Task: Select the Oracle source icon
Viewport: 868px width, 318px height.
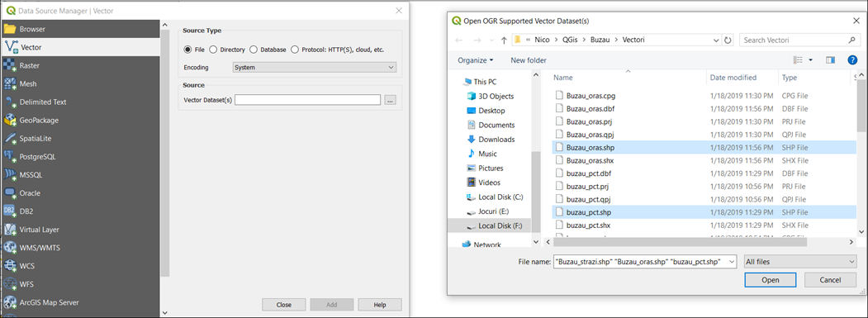Action: click(10, 193)
